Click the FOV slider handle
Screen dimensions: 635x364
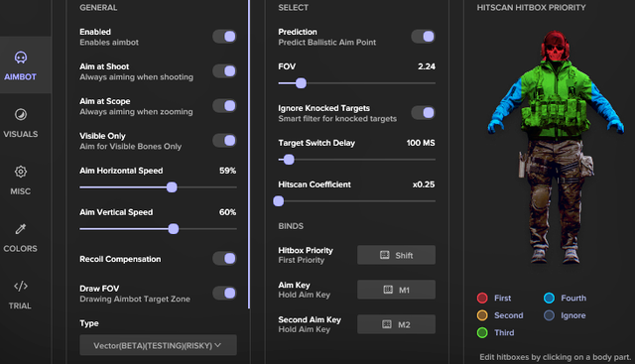[301, 83]
